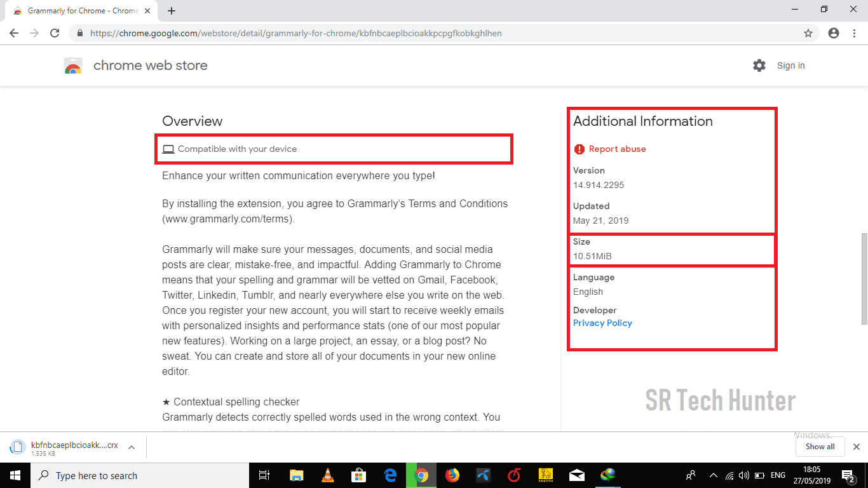Click the English language value
This screenshot has width=868, height=488.
pyautogui.click(x=588, y=292)
